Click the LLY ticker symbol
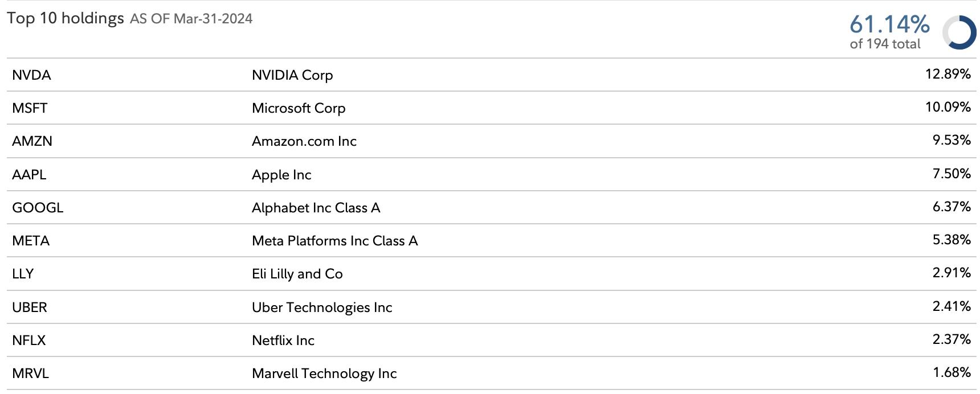Screen dimensions: 980x394 coord(23,274)
